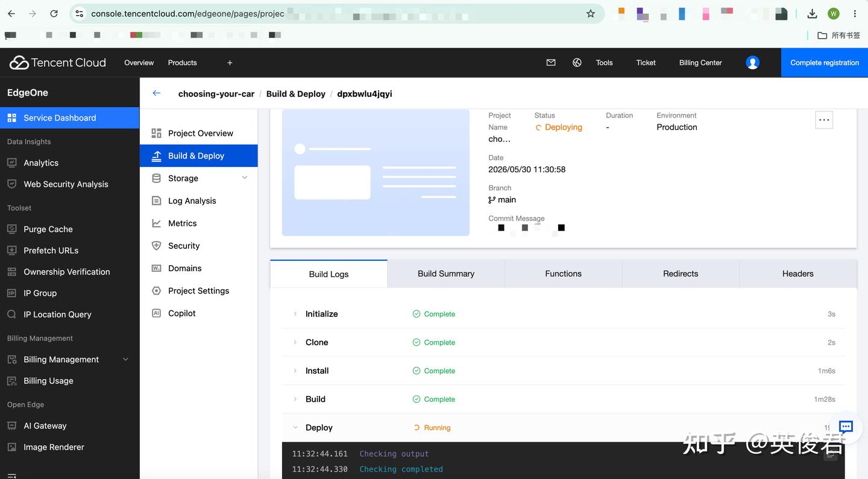Click the deployment preview thumbnail
868x479 pixels.
(x=376, y=172)
